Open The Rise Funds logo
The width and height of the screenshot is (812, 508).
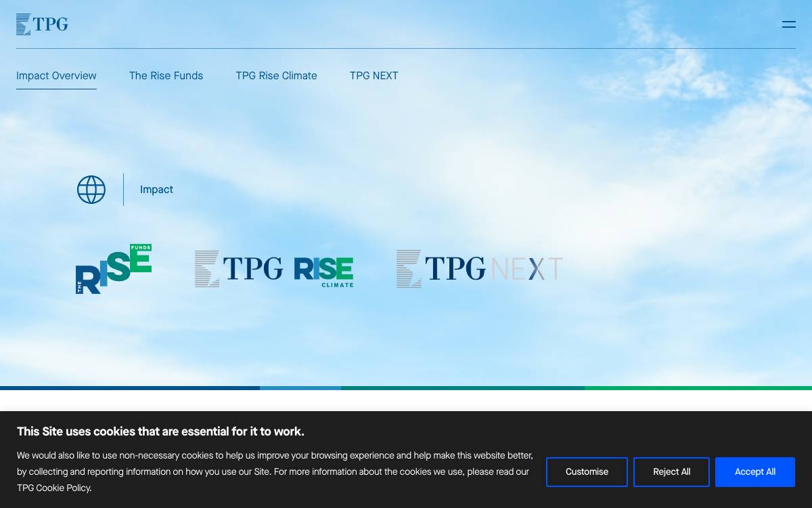pos(114,269)
